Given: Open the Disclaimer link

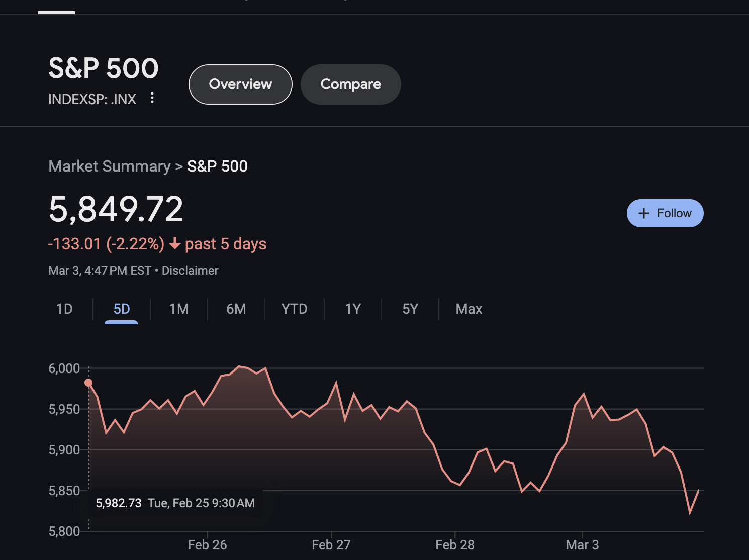Looking at the screenshot, I should coord(190,271).
